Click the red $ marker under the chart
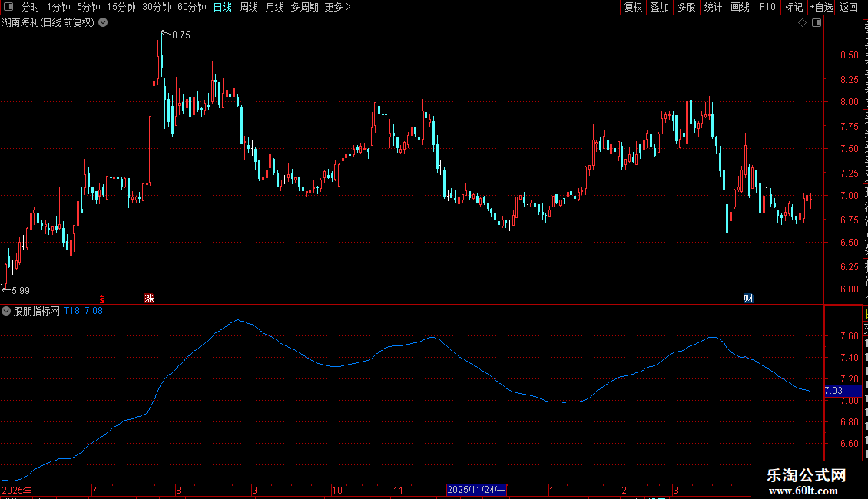Image resolution: width=868 pixels, height=499 pixels. 102,299
